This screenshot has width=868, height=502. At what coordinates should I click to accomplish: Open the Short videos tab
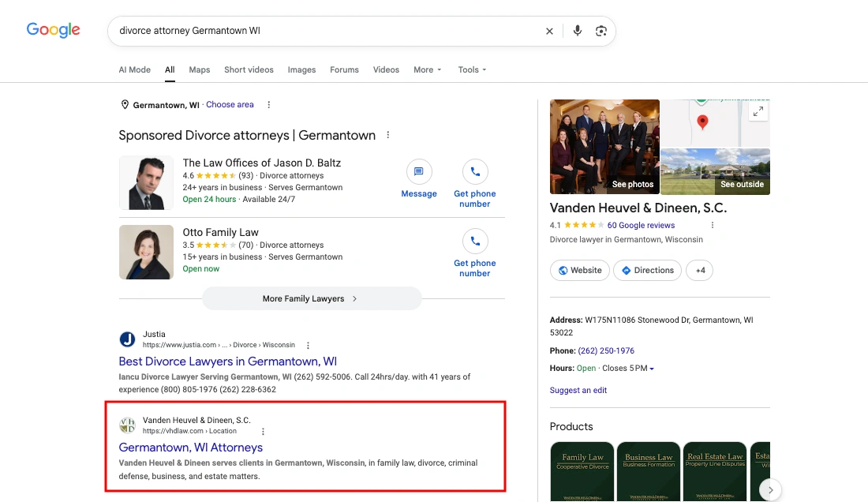tap(249, 69)
